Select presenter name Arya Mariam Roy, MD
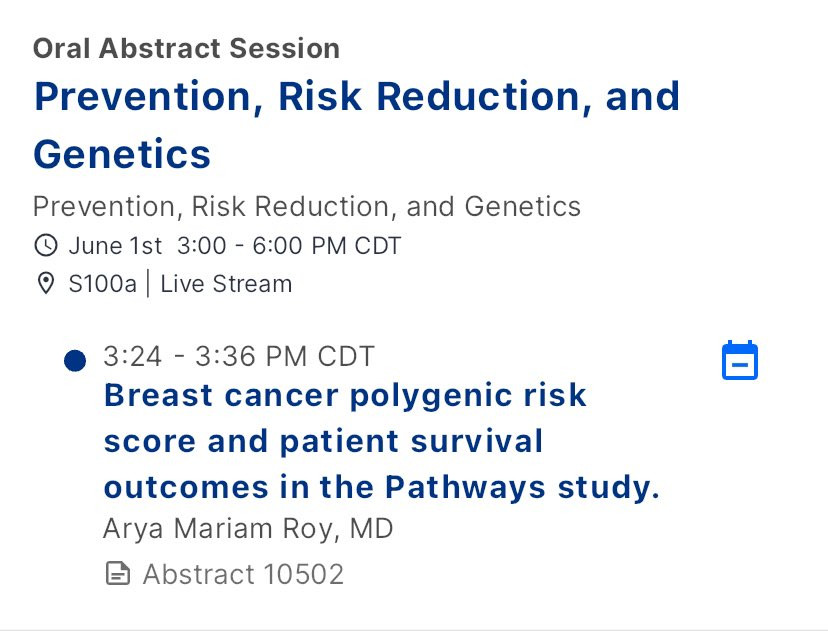Viewport: 828px width, 631px height. (x=248, y=529)
